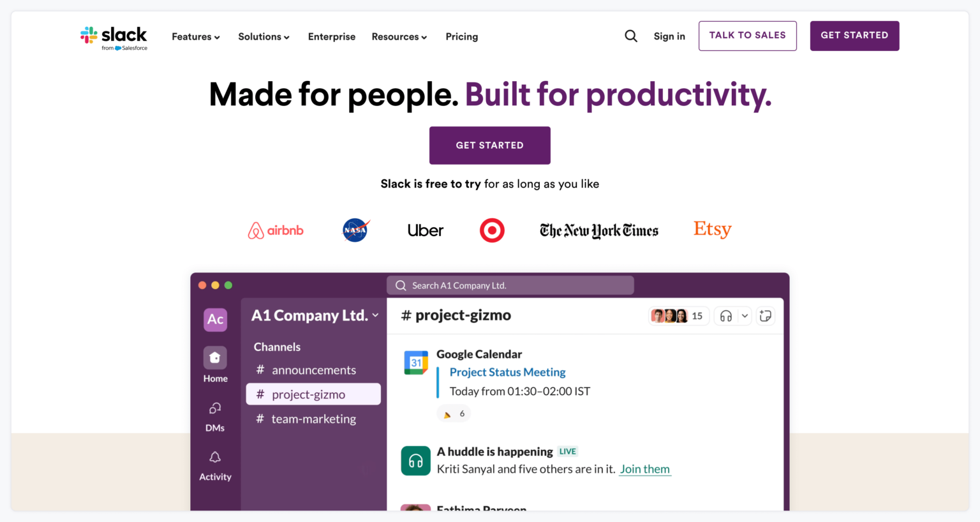This screenshot has width=980, height=522.
Task: Click TALK TO SALES
Action: pos(747,36)
